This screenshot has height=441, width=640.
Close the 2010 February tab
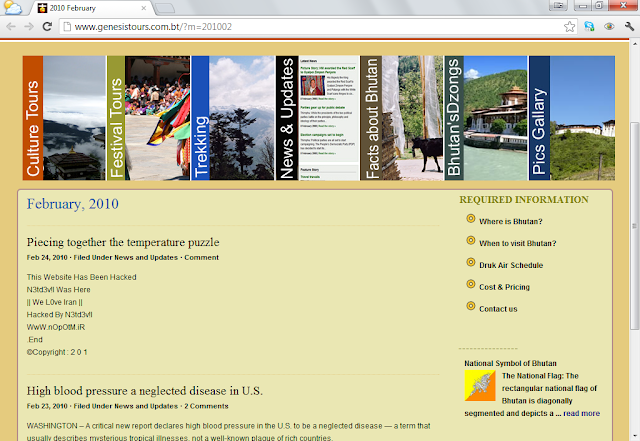[144, 8]
